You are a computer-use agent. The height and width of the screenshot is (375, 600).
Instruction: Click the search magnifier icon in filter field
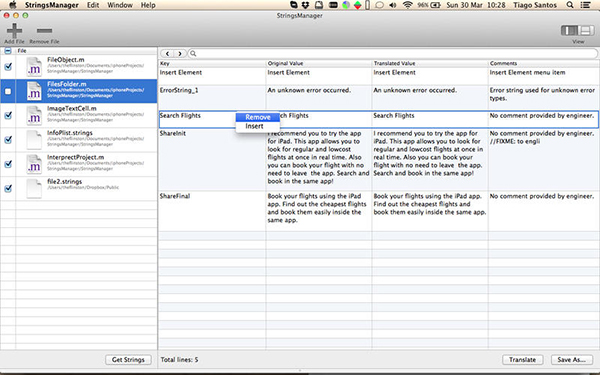193,54
